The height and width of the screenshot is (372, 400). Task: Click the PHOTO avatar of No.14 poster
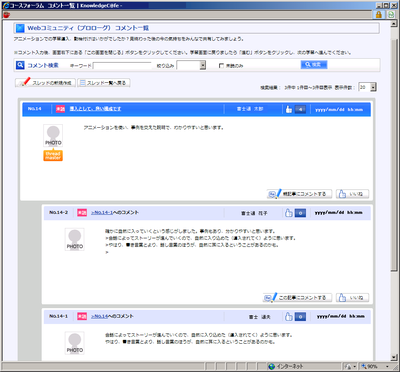[x=53, y=136]
